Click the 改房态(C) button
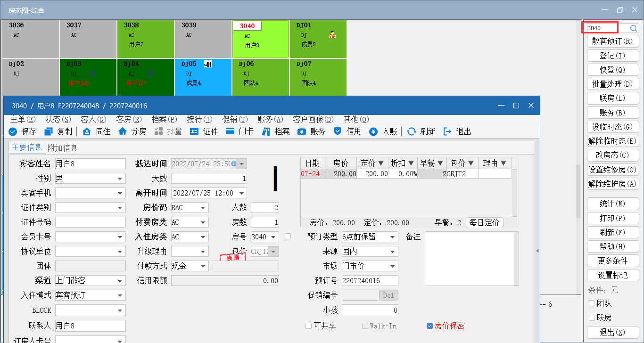Image resolution: width=644 pixels, height=343 pixels. pyautogui.click(x=613, y=155)
